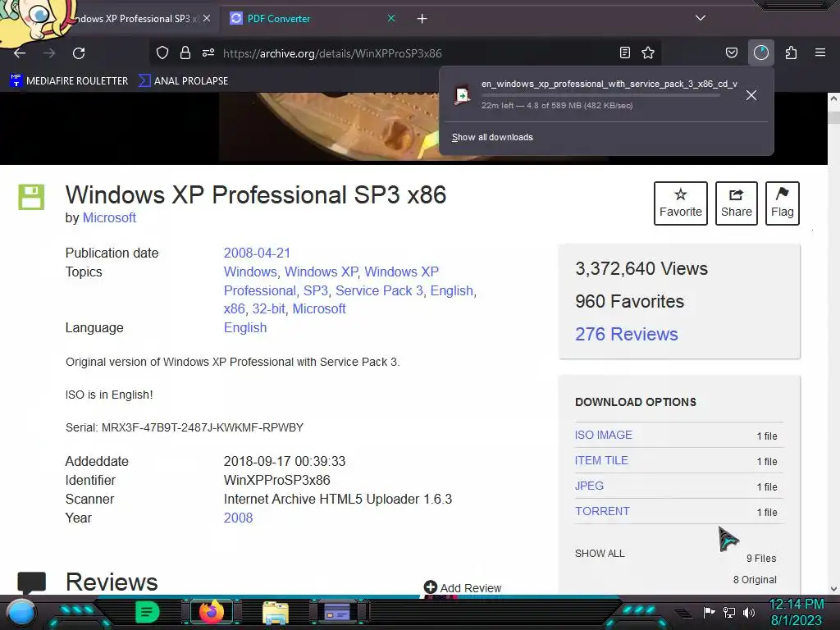Click the 960 Favorites text

[629, 301]
